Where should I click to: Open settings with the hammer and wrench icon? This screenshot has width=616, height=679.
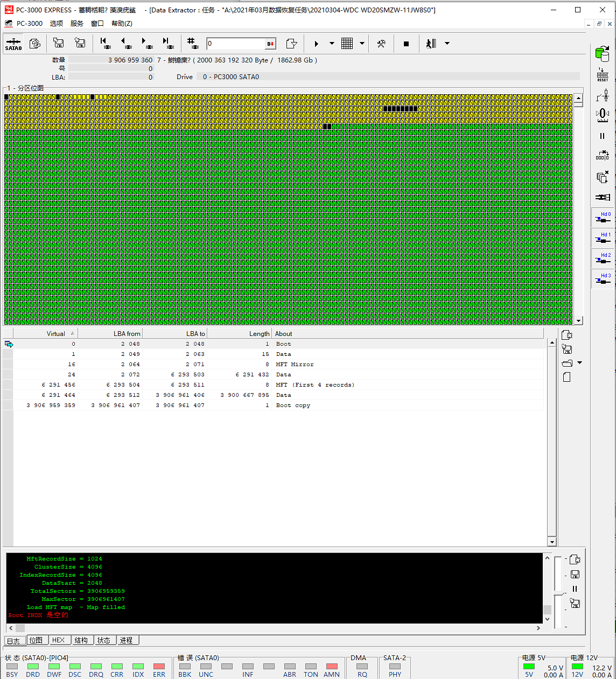coord(381,44)
